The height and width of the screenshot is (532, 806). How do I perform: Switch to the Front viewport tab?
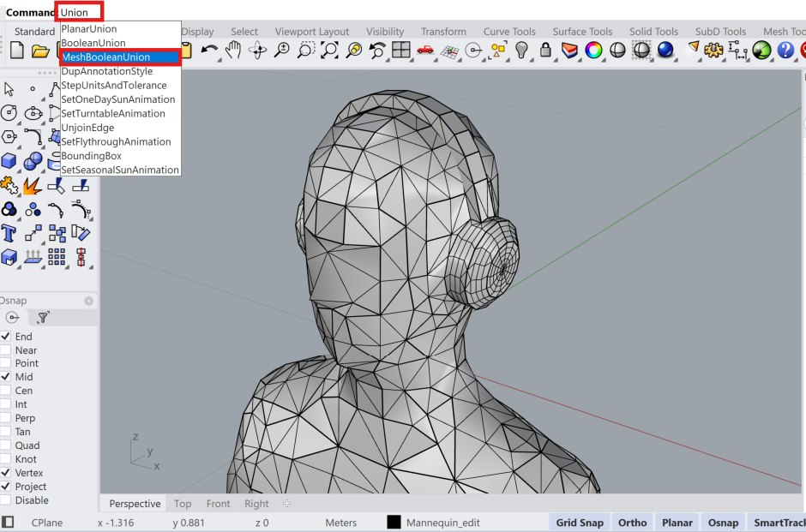tap(218, 504)
